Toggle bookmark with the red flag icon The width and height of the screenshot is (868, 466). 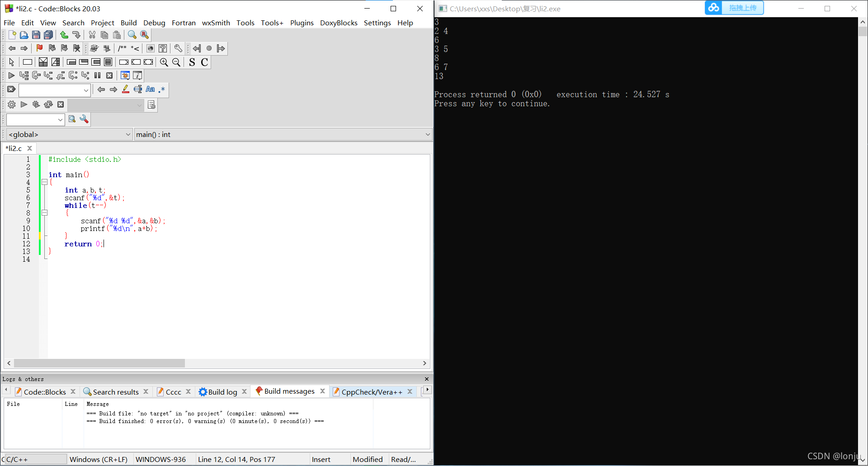point(40,48)
